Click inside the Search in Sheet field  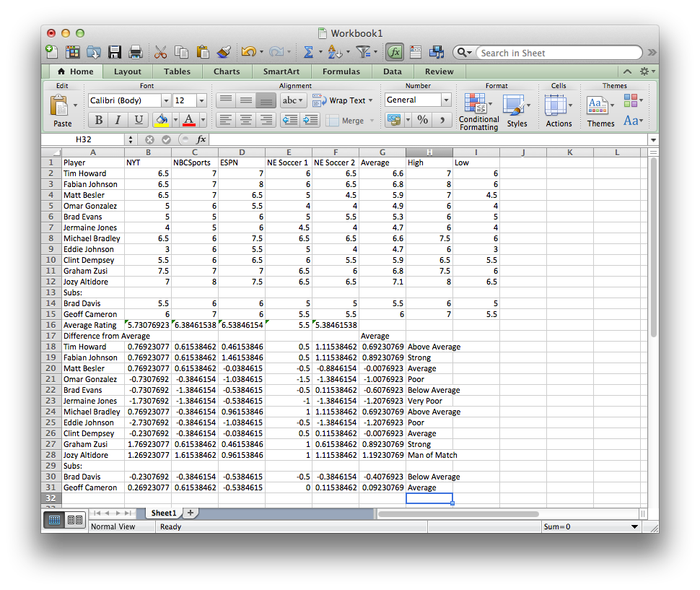(559, 52)
